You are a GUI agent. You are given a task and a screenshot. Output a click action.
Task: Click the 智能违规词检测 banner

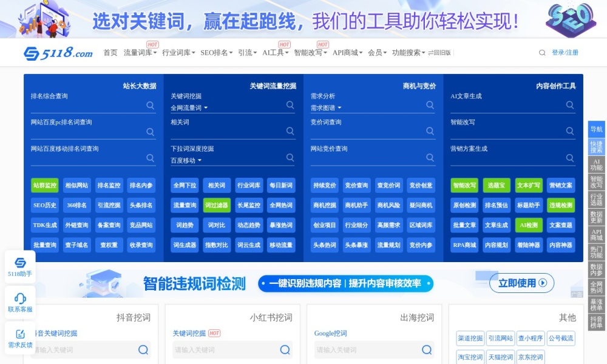(x=303, y=283)
